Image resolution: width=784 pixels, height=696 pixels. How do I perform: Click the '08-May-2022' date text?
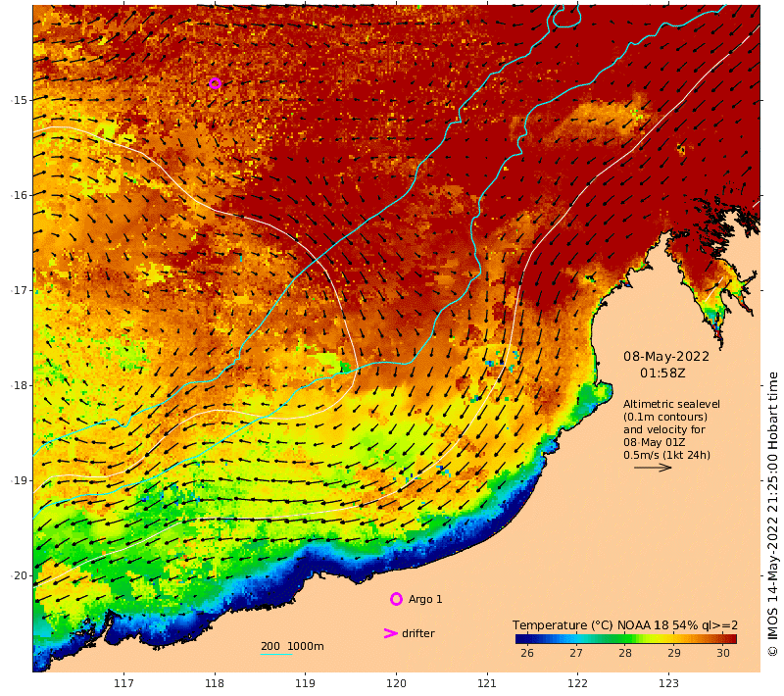[666, 357]
